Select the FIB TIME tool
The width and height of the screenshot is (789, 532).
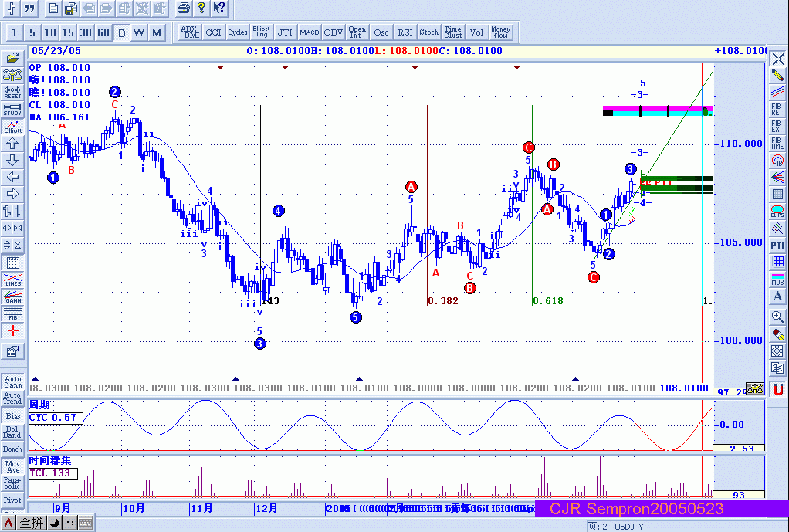[777, 143]
